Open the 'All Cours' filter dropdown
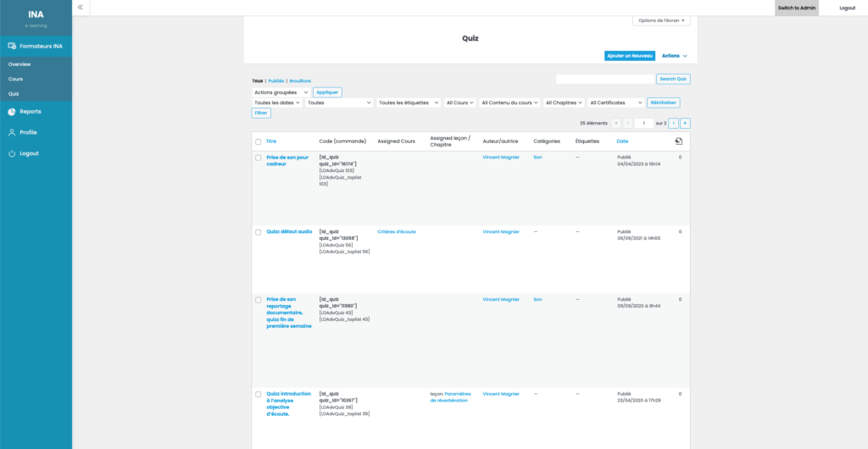This screenshot has height=449, width=868. tap(459, 103)
